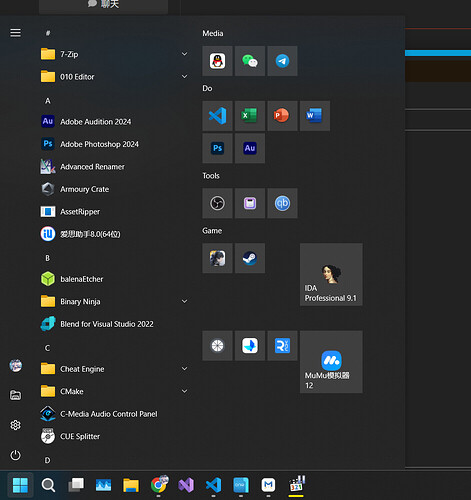Open the QQ penguin tile
This screenshot has height=500, width=471.
[217, 61]
